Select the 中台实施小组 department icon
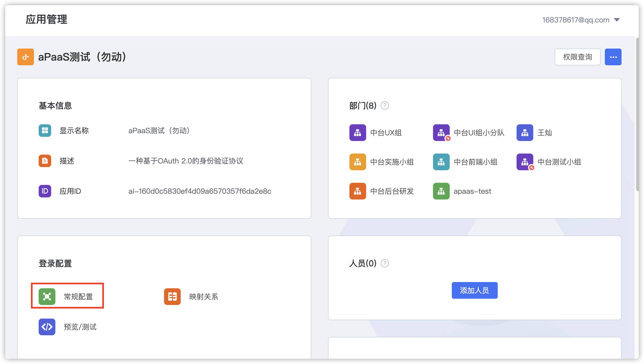The height and width of the screenshot is (364, 644). tap(358, 162)
